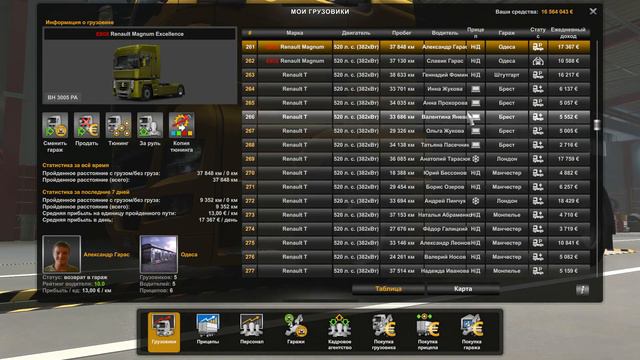Click driver portrait of Александр Гарас

coord(62,254)
